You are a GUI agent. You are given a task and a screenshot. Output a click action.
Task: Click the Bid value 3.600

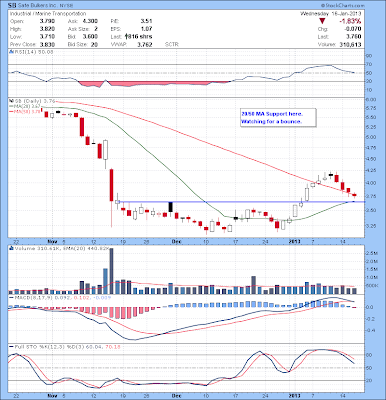click(x=90, y=37)
